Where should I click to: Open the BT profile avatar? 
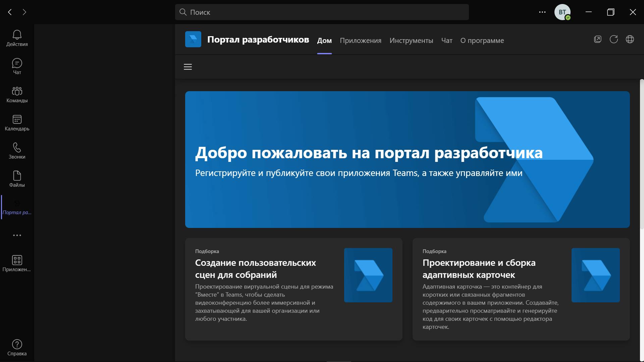(x=562, y=12)
